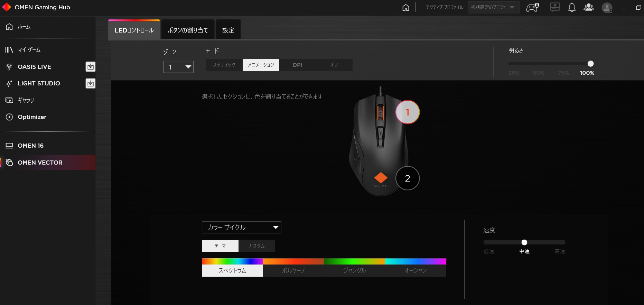The image size is (644, 305).
Task: Click the マイ ゲーム library icon
Action: pyautogui.click(x=9, y=50)
